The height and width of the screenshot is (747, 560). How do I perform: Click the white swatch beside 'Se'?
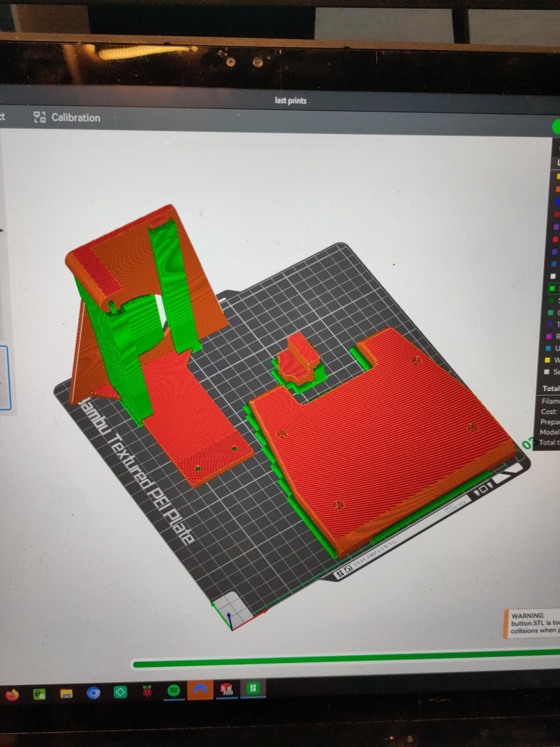(547, 372)
